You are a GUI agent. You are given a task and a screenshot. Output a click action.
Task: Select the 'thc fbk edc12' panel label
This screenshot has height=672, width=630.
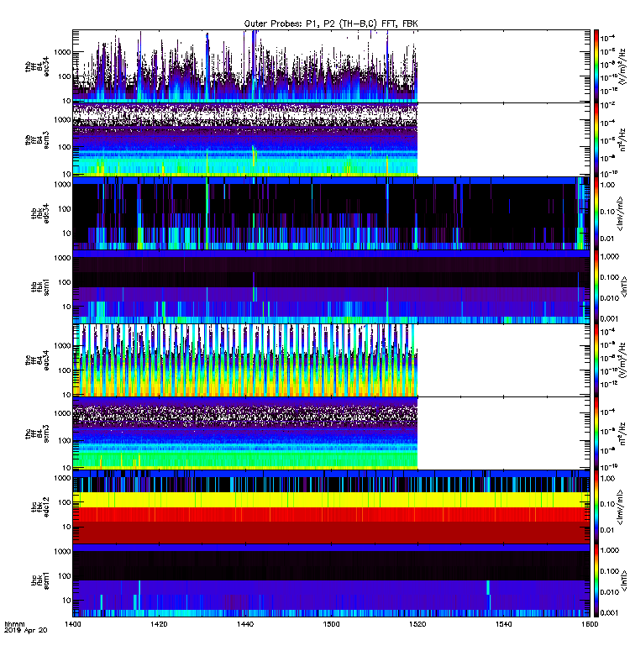point(39,507)
